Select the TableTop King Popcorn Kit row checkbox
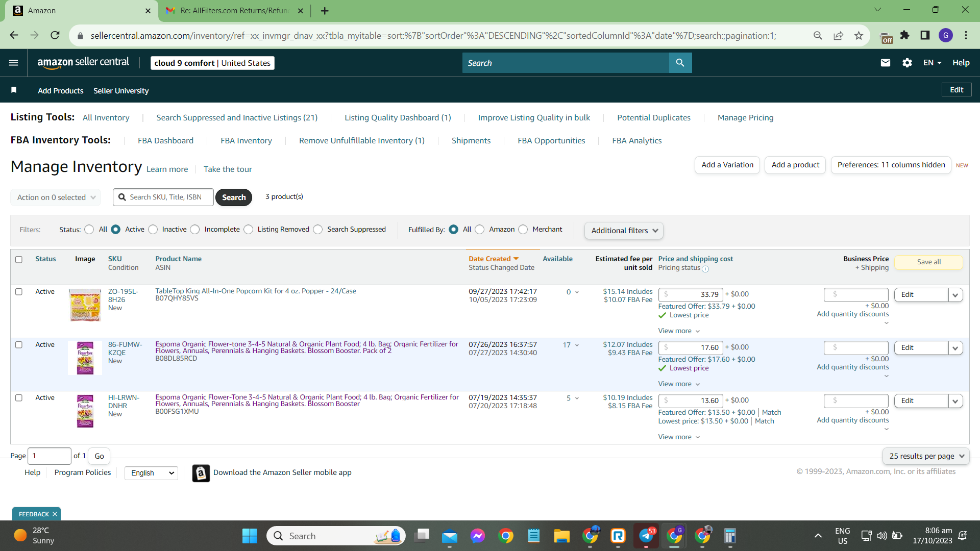 pyautogui.click(x=19, y=292)
